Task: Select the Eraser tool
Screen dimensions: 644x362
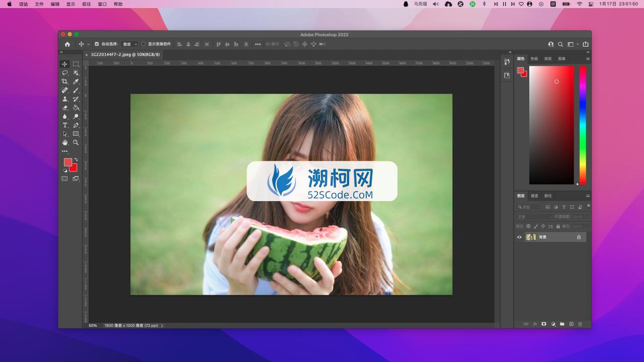Action: (x=64, y=108)
